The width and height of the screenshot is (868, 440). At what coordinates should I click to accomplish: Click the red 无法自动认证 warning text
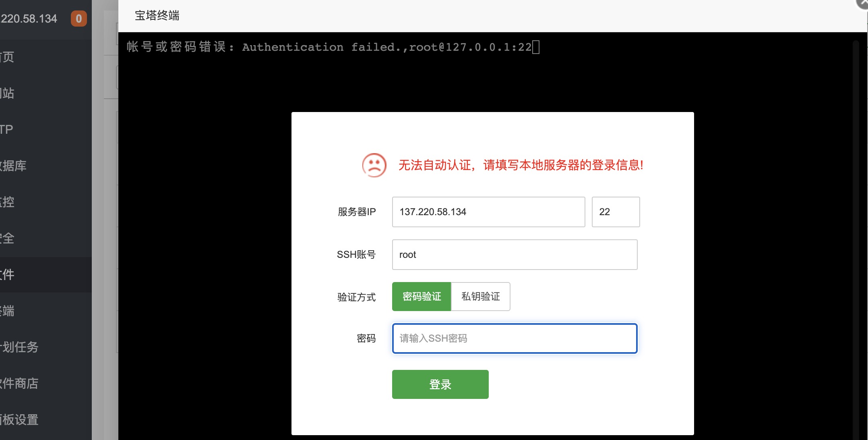pos(521,165)
